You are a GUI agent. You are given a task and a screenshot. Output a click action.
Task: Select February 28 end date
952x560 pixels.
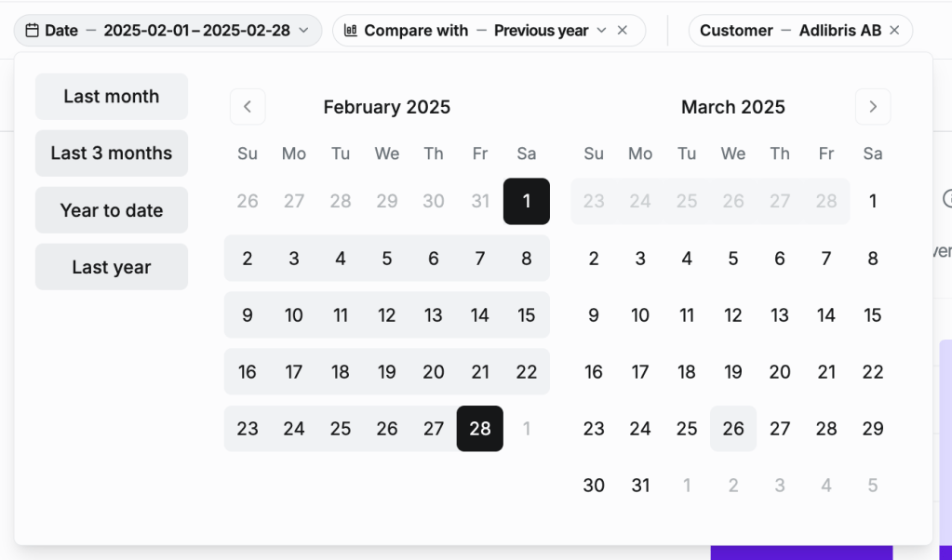coord(480,429)
